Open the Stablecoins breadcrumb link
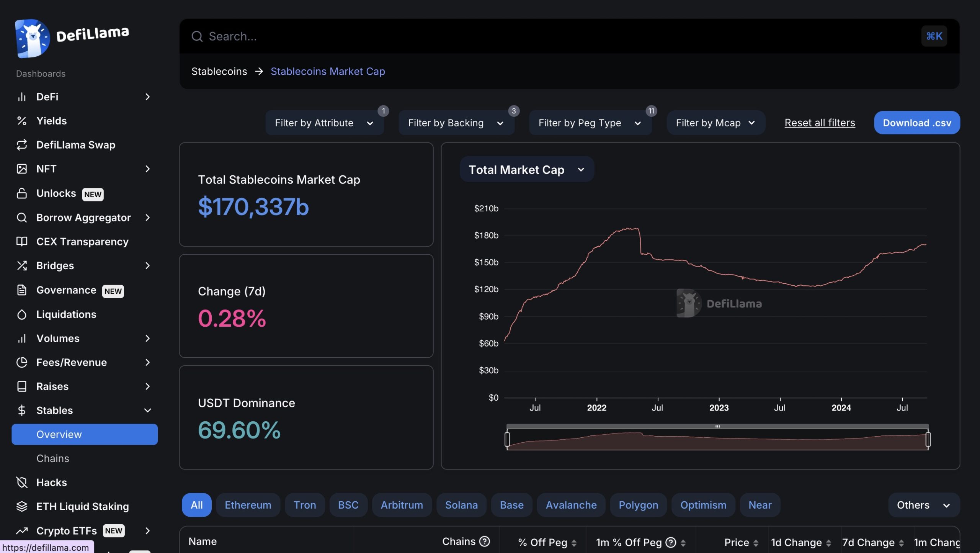Viewport: 980px width, 553px height. [219, 72]
